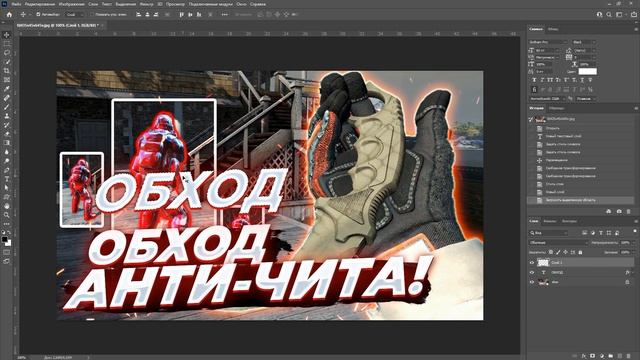Viewport: 640px width, 360px height.
Task: Select the Pen tool
Action: pyautogui.click(x=7, y=170)
